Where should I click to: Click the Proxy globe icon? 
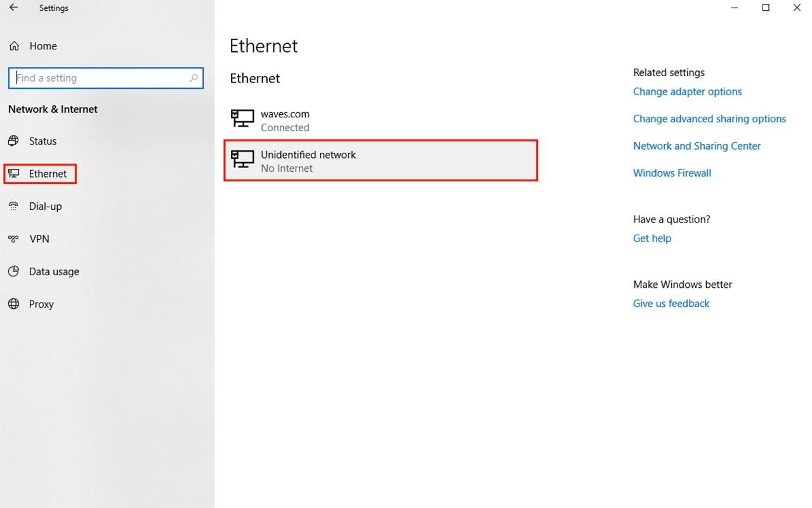click(x=13, y=304)
